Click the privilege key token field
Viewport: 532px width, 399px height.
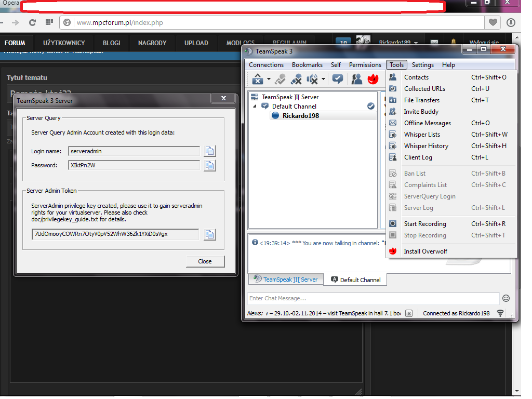click(115, 234)
